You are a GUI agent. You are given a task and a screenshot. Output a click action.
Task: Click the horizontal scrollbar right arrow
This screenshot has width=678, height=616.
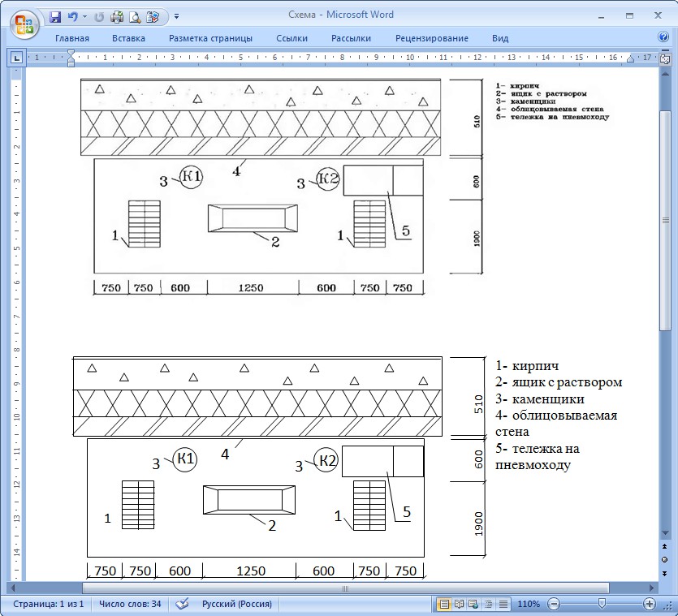(x=652, y=588)
